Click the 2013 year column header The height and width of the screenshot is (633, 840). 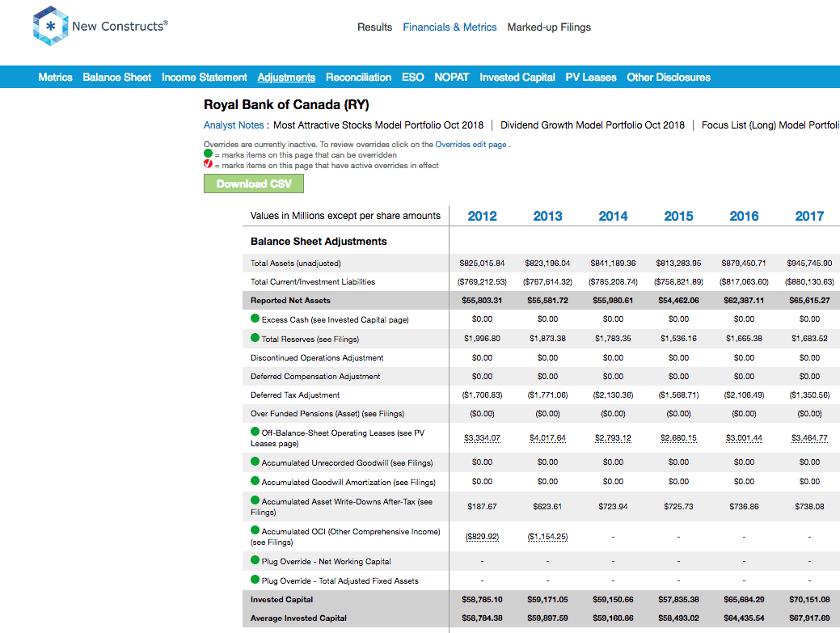click(547, 216)
